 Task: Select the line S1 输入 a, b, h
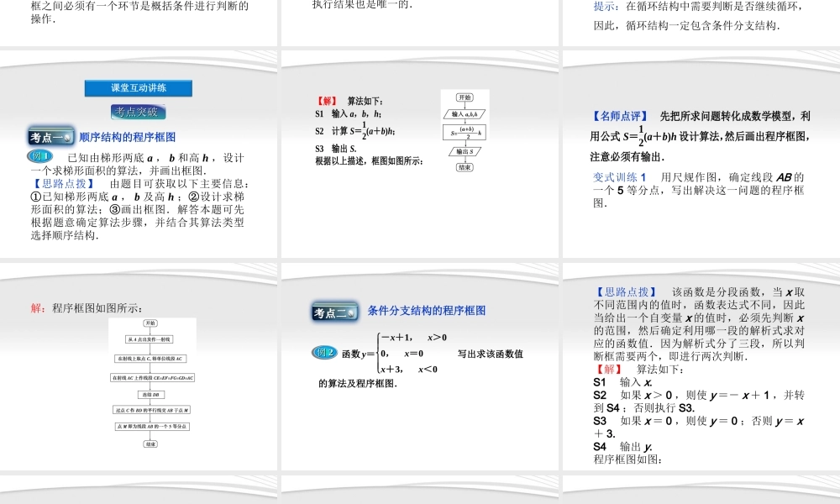[x=349, y=113]
